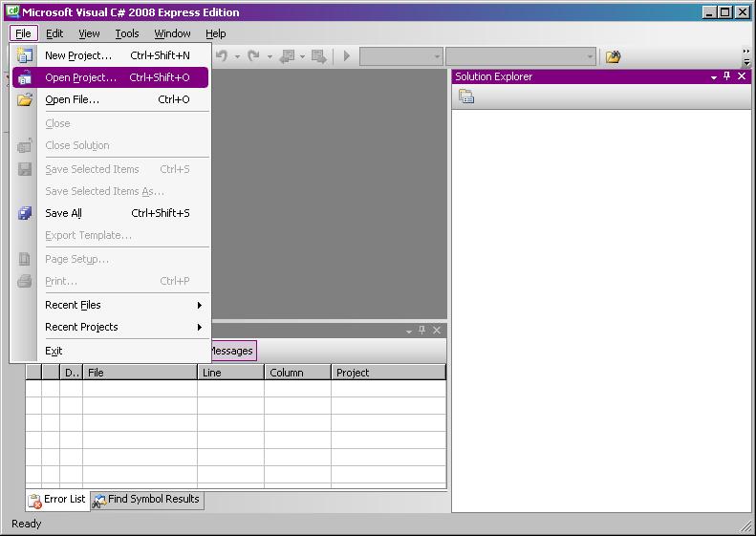Toggle Error List auto-hide pin
The width and height of the screenshot is (756, 536).
pos(421,331)
